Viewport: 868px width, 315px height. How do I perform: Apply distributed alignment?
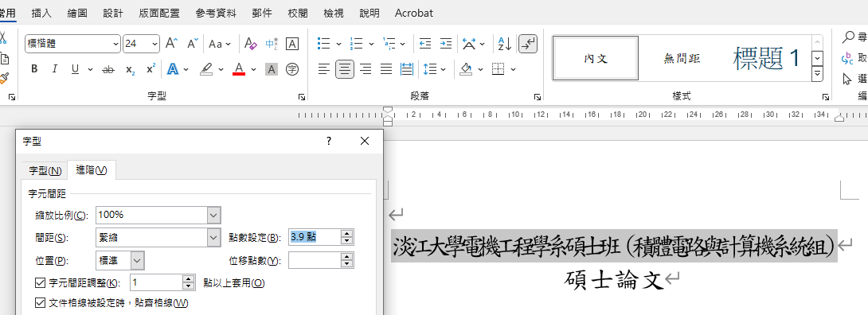click(407, 69)
